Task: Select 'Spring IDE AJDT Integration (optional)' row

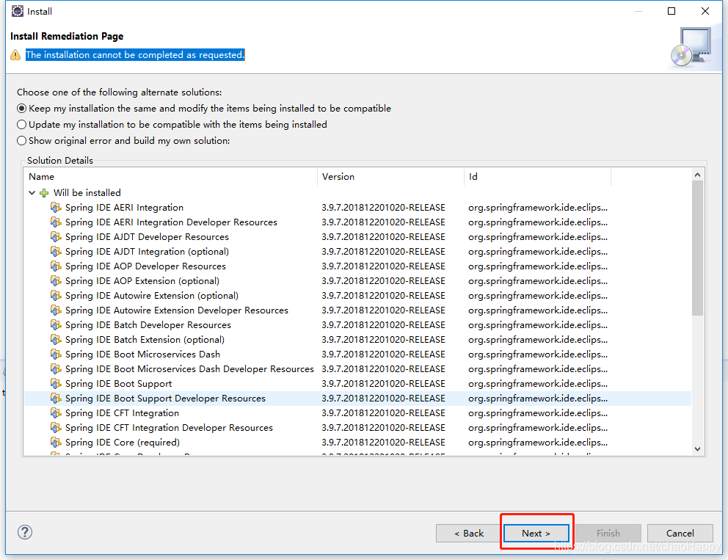Action: (x=357, y=251)
